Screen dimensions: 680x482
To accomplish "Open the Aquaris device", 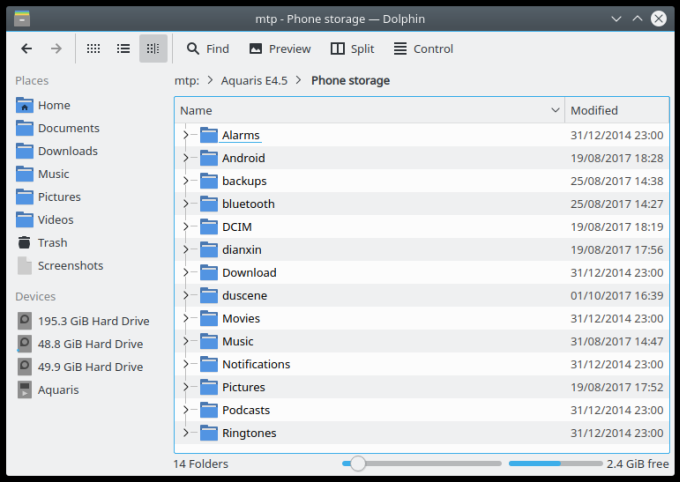I will pyautogui.click(x=49, y=390).
